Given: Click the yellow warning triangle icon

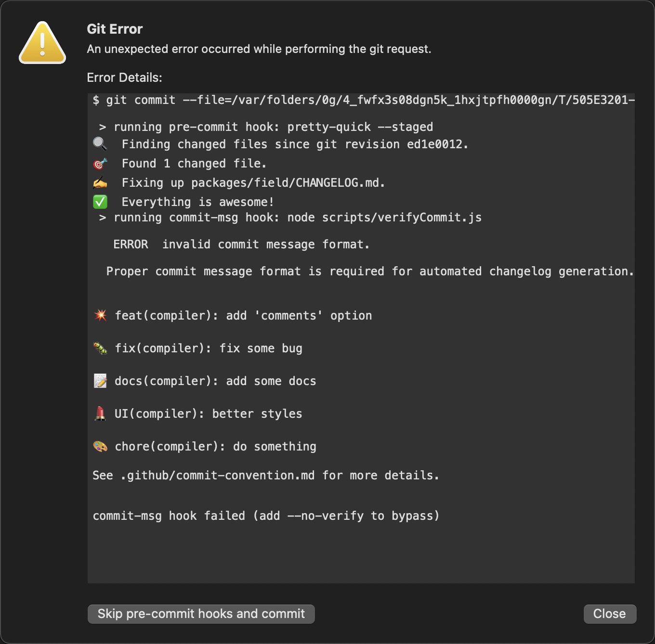Looking at the screenshot, I should click(x=42, y=43).
